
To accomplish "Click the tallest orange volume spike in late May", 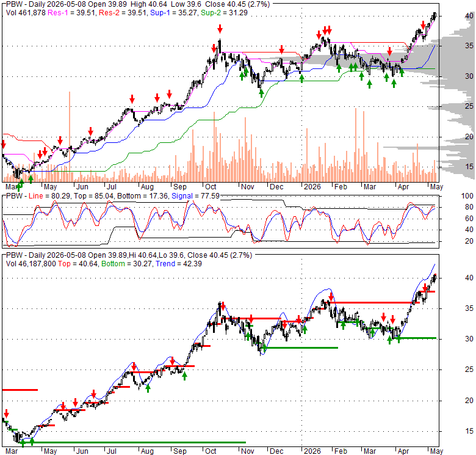I will click(x=70, y=136).
